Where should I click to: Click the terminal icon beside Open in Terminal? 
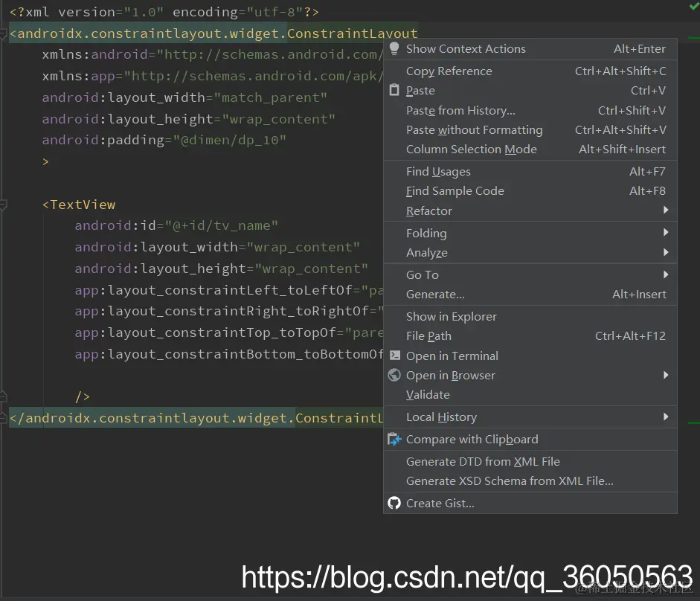[395, 356]
